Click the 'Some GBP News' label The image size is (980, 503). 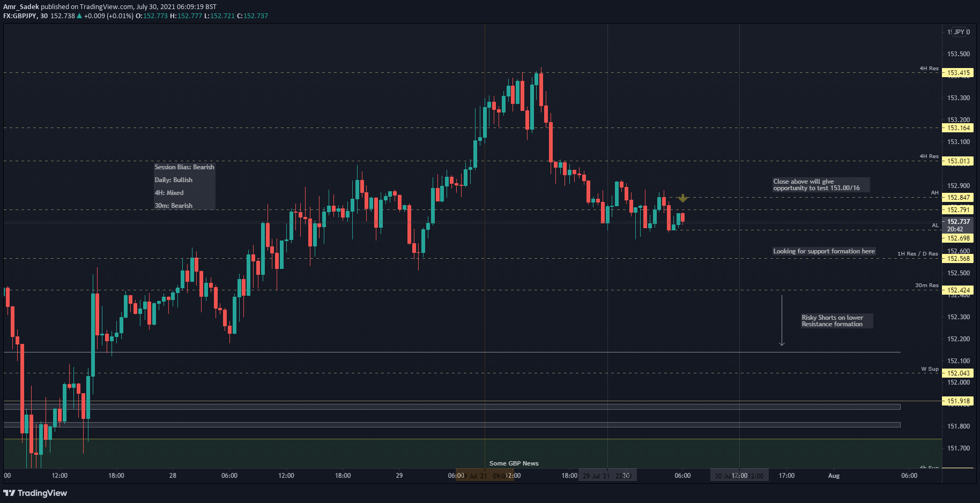pos(514,463)
